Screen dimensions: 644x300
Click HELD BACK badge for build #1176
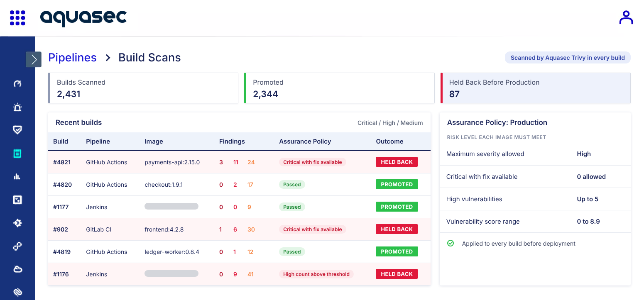pos(397,274)
